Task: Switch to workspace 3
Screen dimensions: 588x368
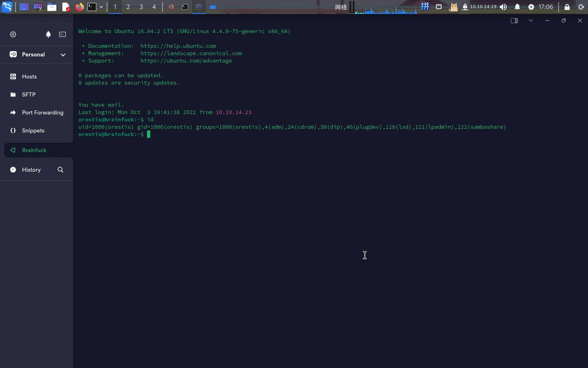Action: point(141,7)
